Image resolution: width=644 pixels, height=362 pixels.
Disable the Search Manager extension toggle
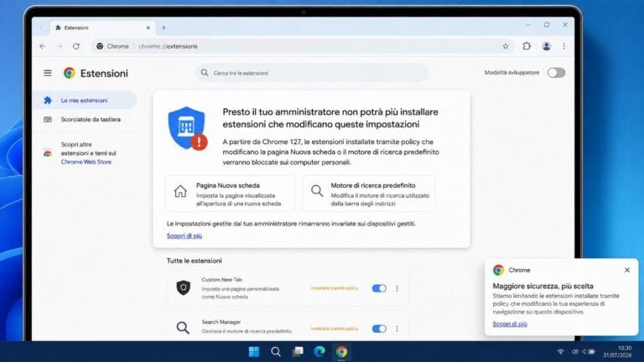pyautogui.click(x=379, y=328)
